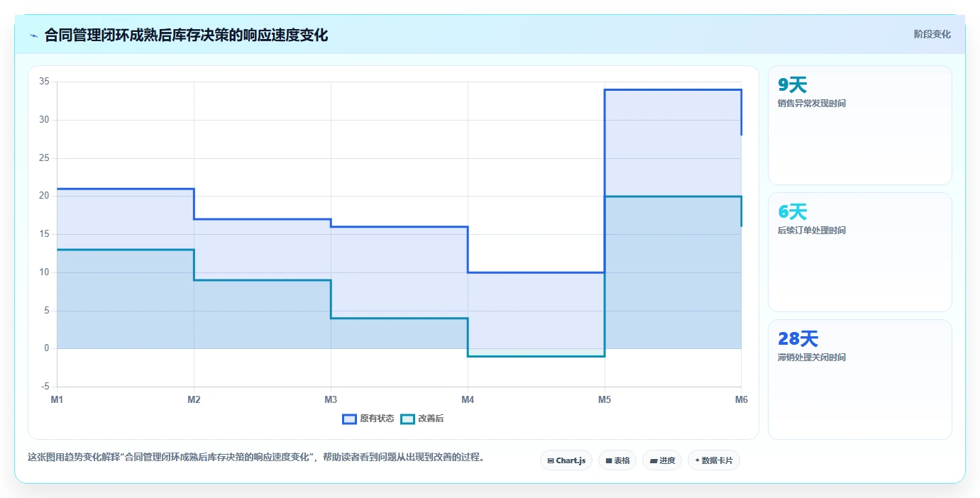Click the M2 axis label
Viewport: 980px width, 498px height.
194,399
